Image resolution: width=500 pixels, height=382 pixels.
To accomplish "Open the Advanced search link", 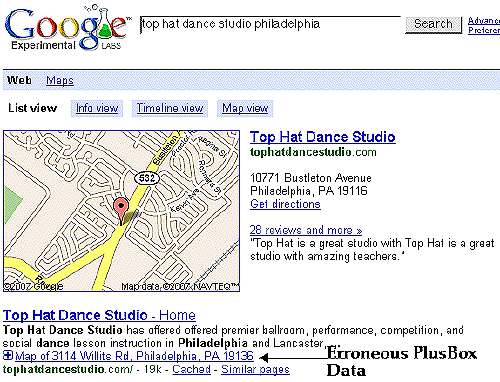I will click(x=484, y=21).
